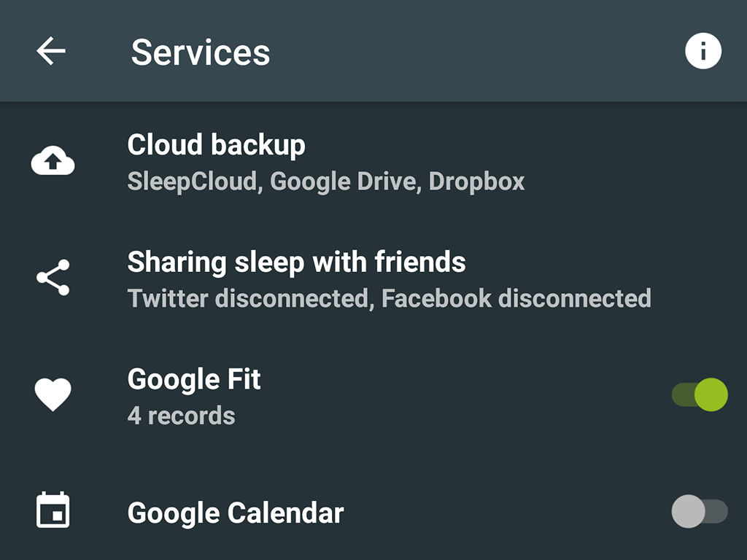Open Sharing sleep with friends
This screenshot has height=560, width=747.
[296, 262]
